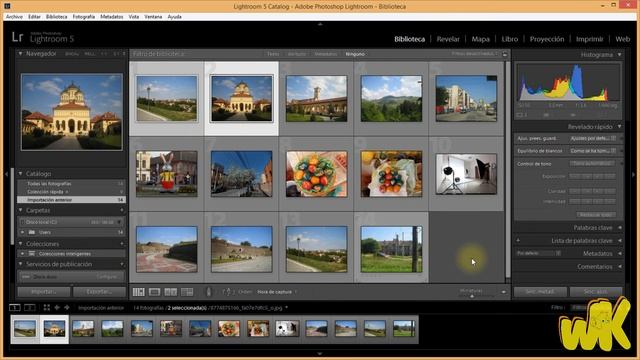Add a keyword with Lista de palabras clave plus
The height and width of the screenshot is (360, 640).
pos(518,240)
